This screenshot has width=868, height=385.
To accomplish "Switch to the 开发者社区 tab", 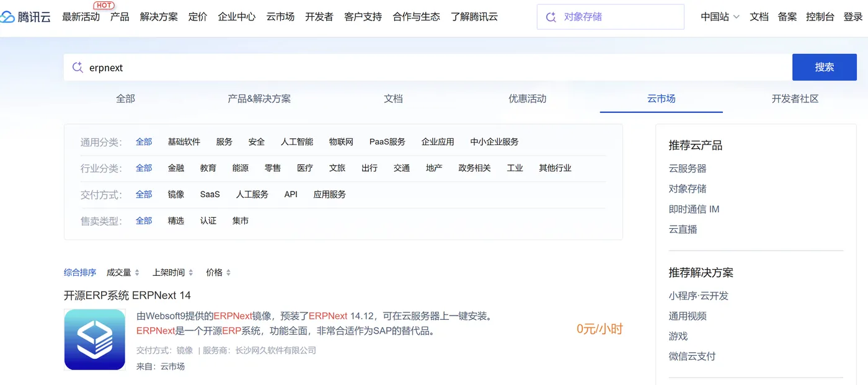I will [795, 99].
